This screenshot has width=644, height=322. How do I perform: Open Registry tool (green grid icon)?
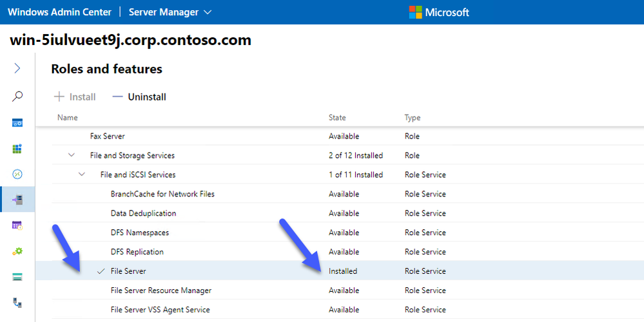pyautogui.click(x=17, y=149)
